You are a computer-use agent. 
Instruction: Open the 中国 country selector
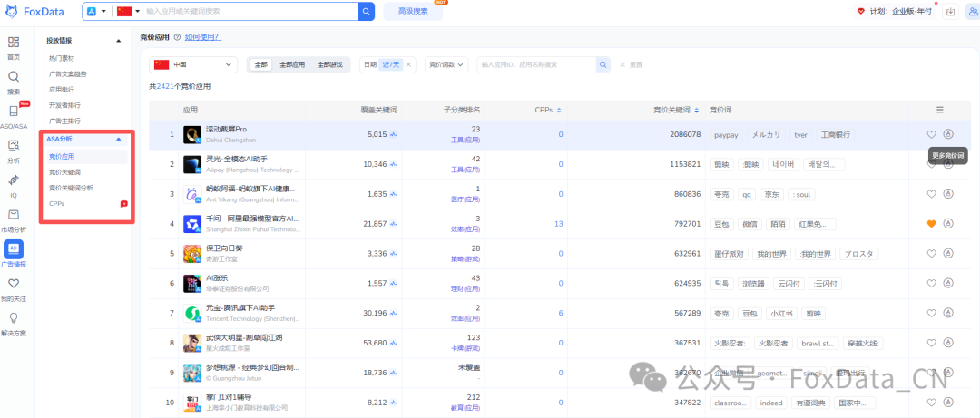pyautogui.click(x=193, y=64)
